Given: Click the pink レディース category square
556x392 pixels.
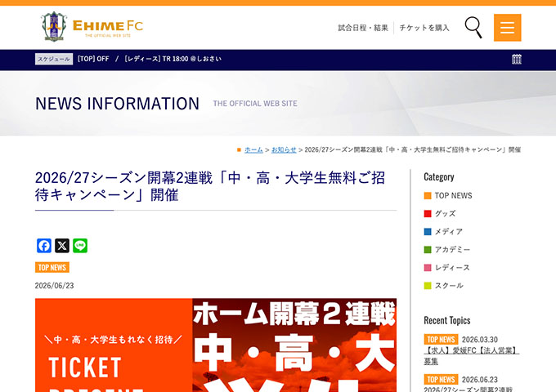Looking at the screenshot, I should 428,268.
